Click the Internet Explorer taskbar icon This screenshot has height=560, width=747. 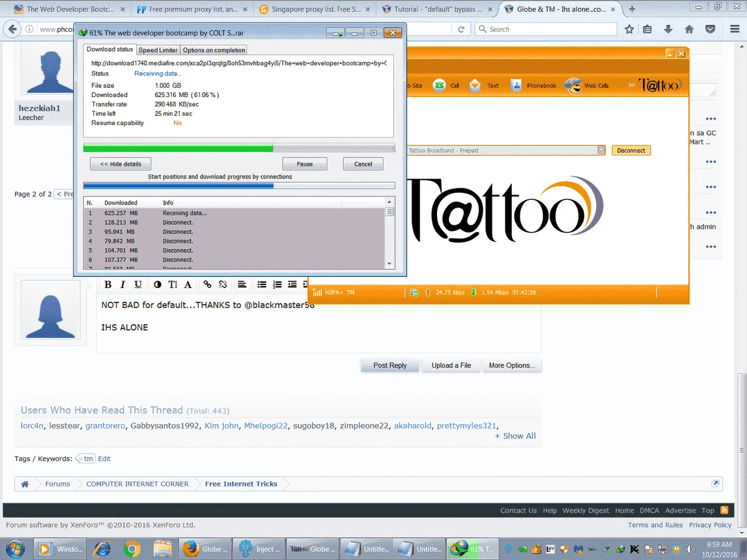pyautogui.click(x=102, y=549)
